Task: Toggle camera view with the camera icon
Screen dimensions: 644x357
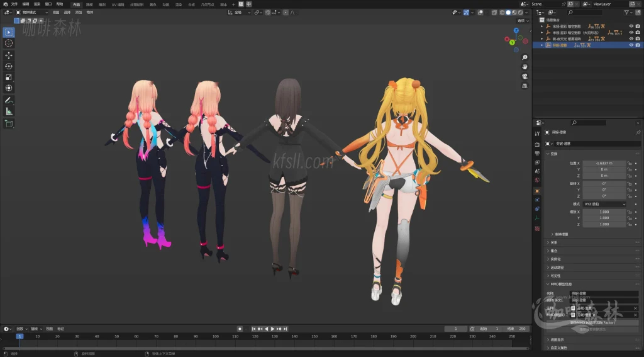Action: click(x=525, y=76)
